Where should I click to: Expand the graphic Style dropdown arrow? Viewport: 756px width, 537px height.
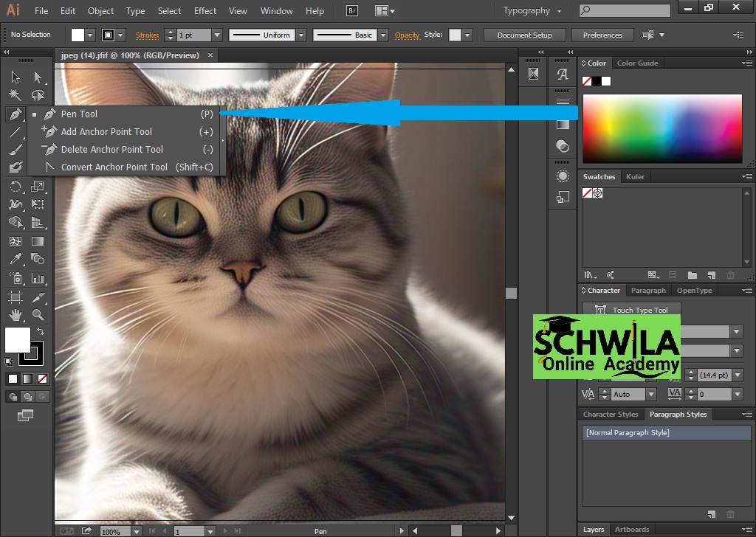click(x=467, y=35)
